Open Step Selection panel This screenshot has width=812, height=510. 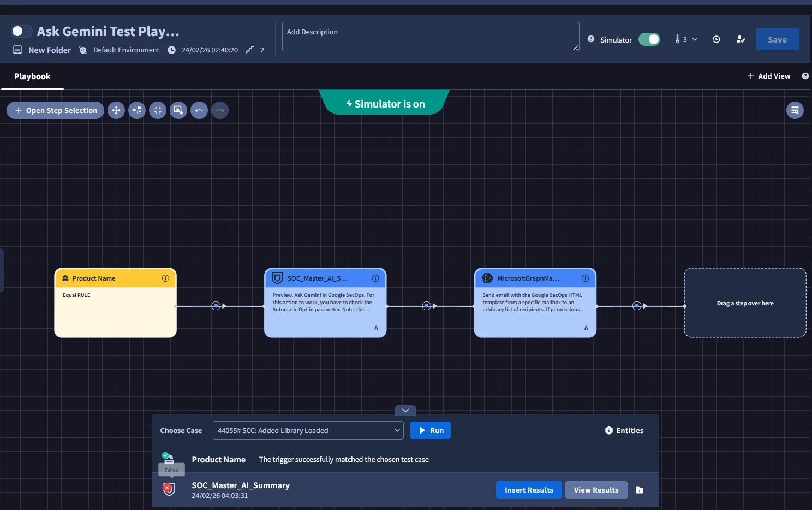point(55,110)
